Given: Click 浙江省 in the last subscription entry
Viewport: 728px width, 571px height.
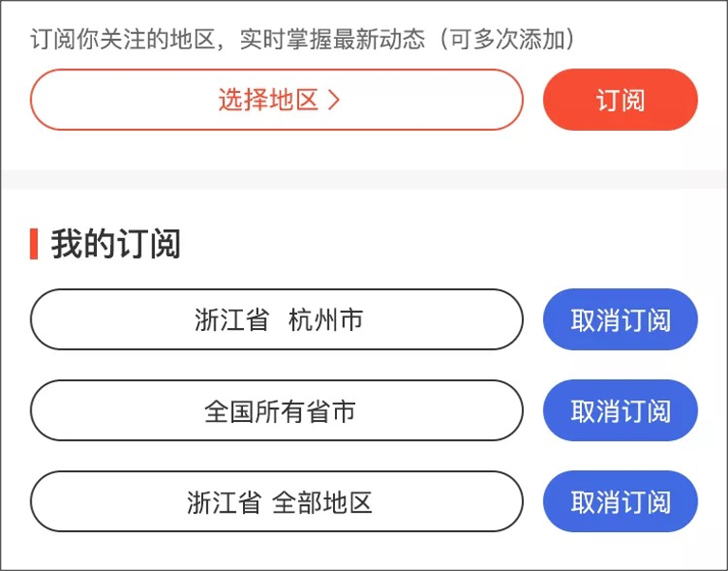Looking at the screenshot, I should click(x=224, y=502).
